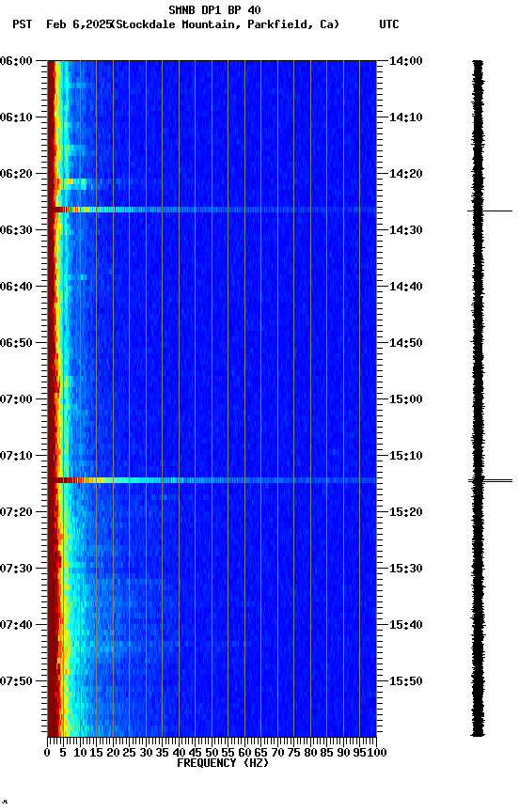
Task: Click the seismogram spike near 14:27 UTC
Action: [x=490, y=211]
